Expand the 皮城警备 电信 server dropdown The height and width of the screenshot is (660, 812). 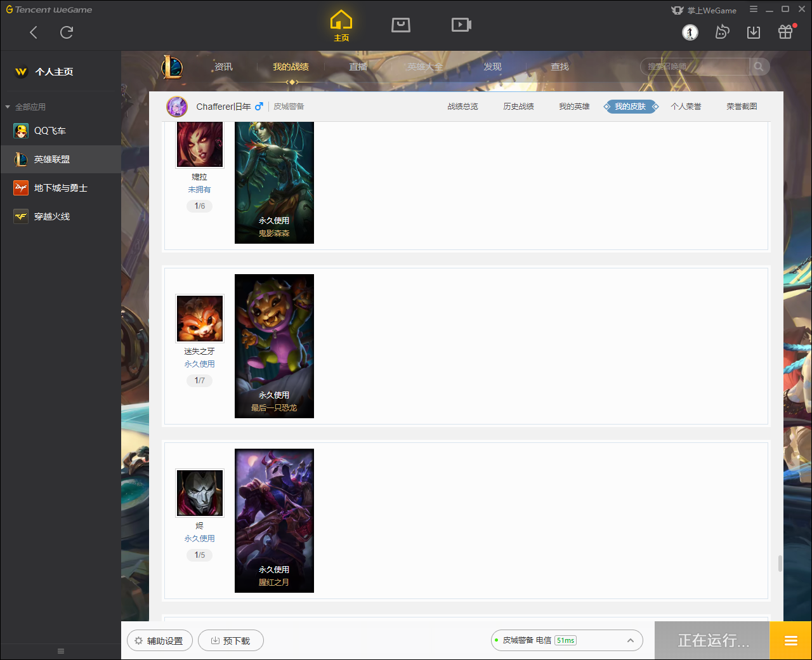click(x=567, y=640)
